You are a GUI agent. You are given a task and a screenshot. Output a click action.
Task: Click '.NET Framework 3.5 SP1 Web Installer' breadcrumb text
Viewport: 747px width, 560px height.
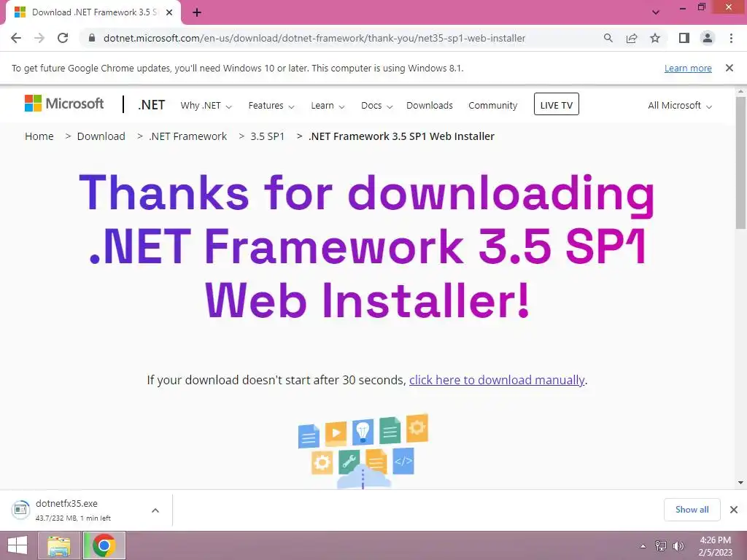pyautogui.click(x=402, y=136)
